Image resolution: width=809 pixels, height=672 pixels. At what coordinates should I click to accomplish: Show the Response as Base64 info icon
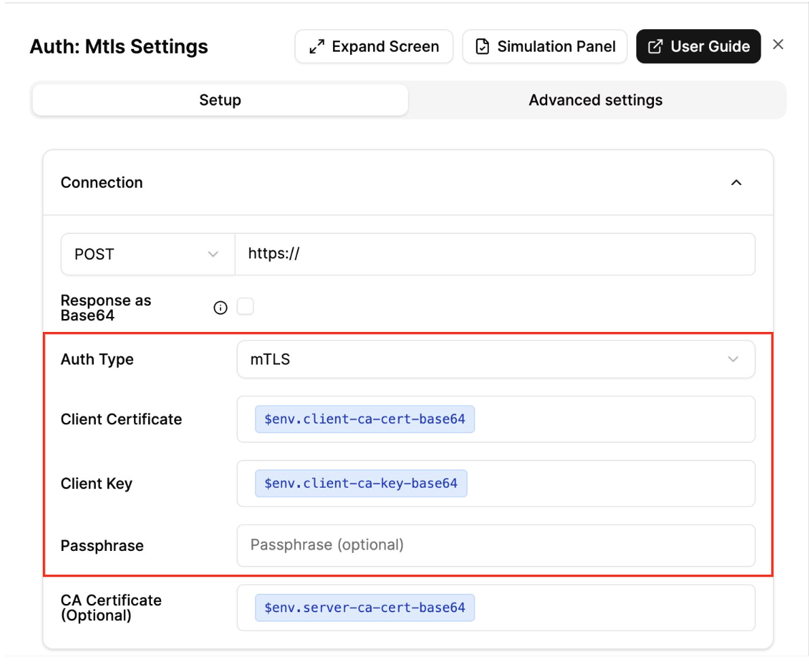220,308
